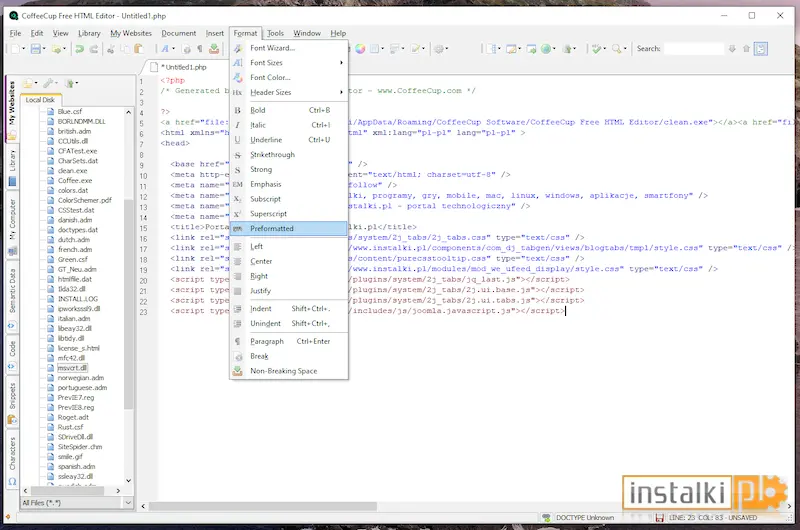Viewport: 800px width, 530px height.
Task: Select Coffee.exe in the file list
Action: point(74,181)
